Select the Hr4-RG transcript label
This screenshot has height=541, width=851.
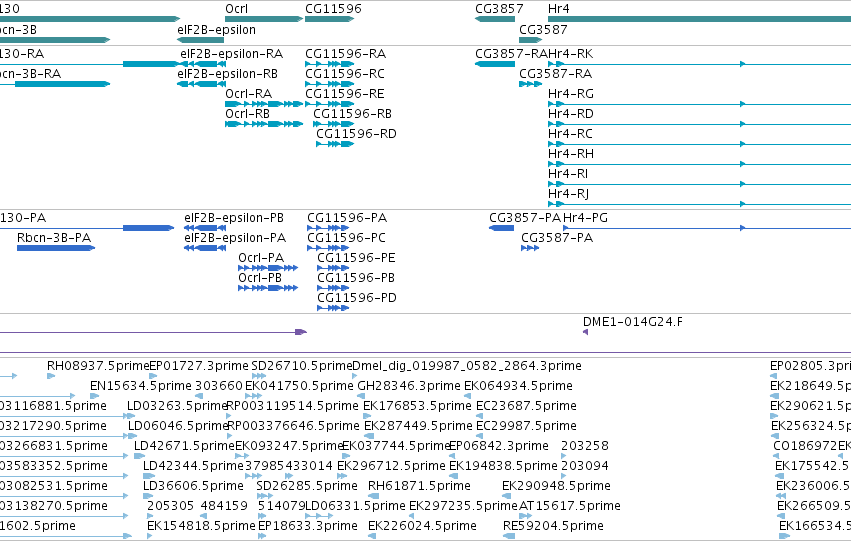coord(571,94)
